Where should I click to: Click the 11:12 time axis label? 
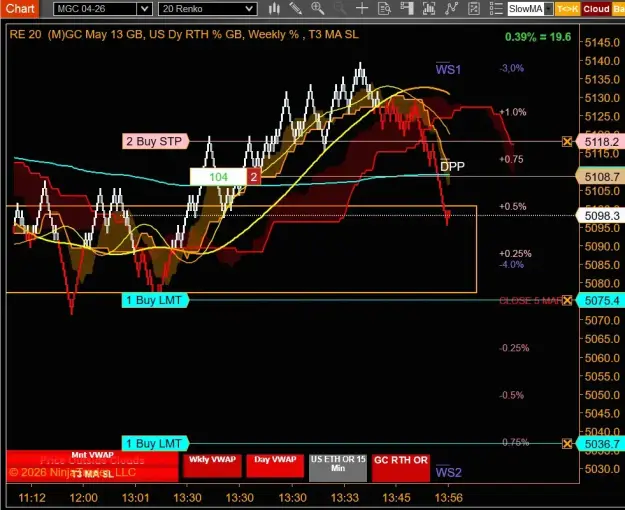(x=32, y=498)
